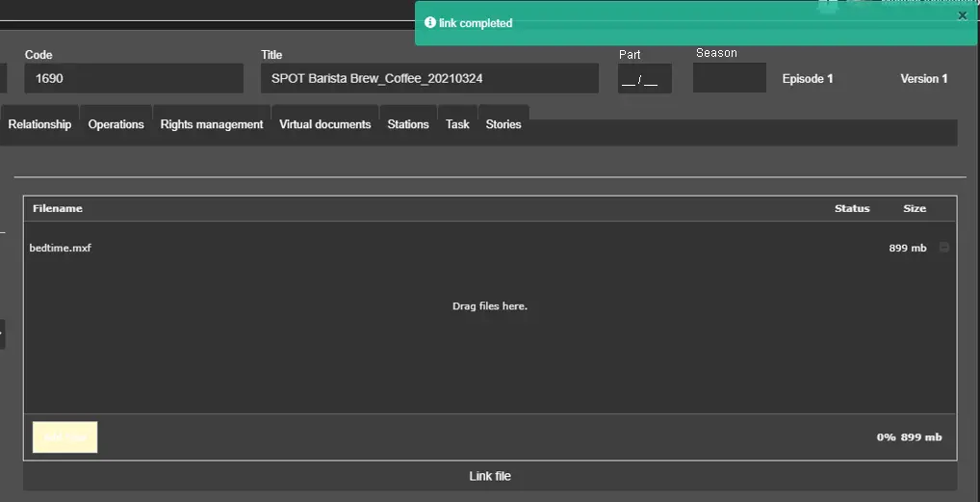
Task: Click the Code field containing 1690
Action: (x=134, y=79)
